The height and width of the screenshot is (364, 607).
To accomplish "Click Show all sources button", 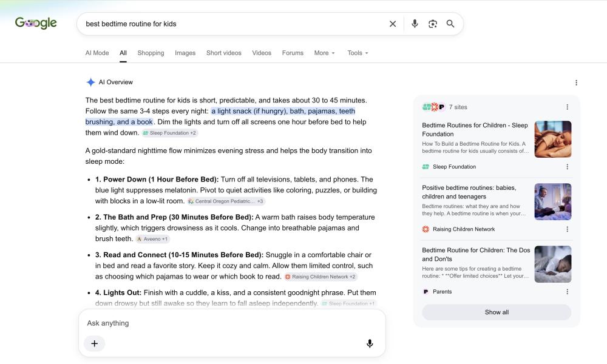I will click(x=497, y=312).
